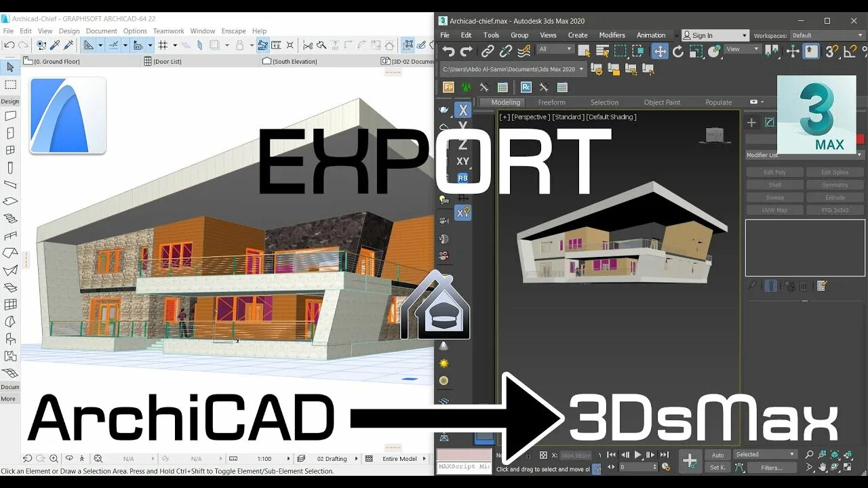Screen dimensions: 868x488
Task: Open the project path dropdown in 3ds Max
Action: pos(513,69)
